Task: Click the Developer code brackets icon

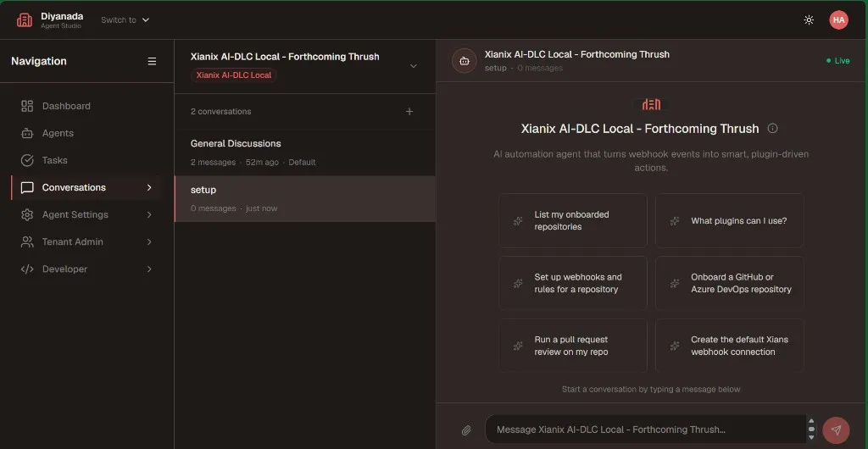Action: (27, 269)
